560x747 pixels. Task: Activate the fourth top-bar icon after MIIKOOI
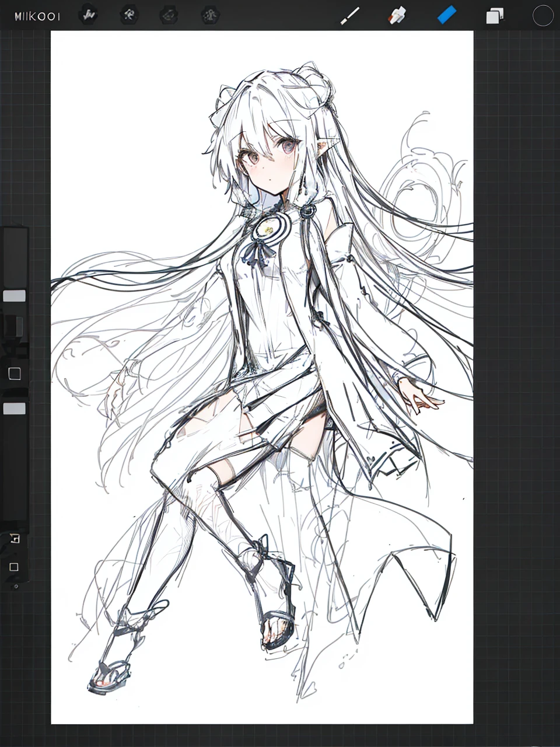(x=210, y=15)
